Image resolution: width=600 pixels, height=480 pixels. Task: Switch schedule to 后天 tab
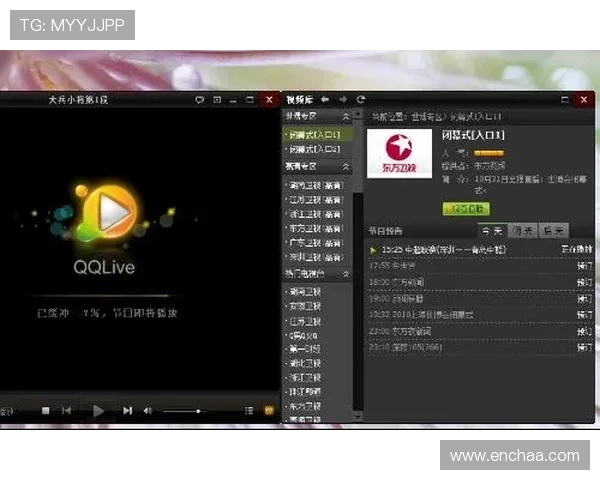(553, 230)
